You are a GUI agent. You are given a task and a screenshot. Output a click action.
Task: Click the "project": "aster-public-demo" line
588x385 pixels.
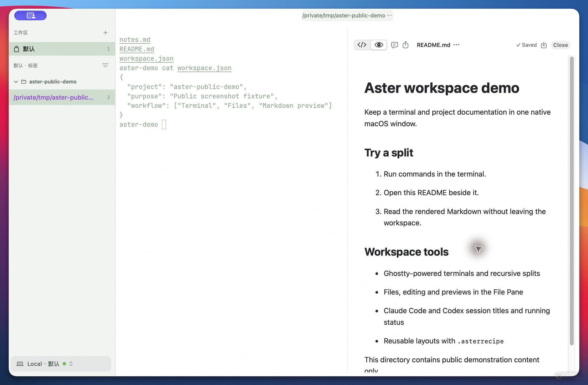[187, 87]
